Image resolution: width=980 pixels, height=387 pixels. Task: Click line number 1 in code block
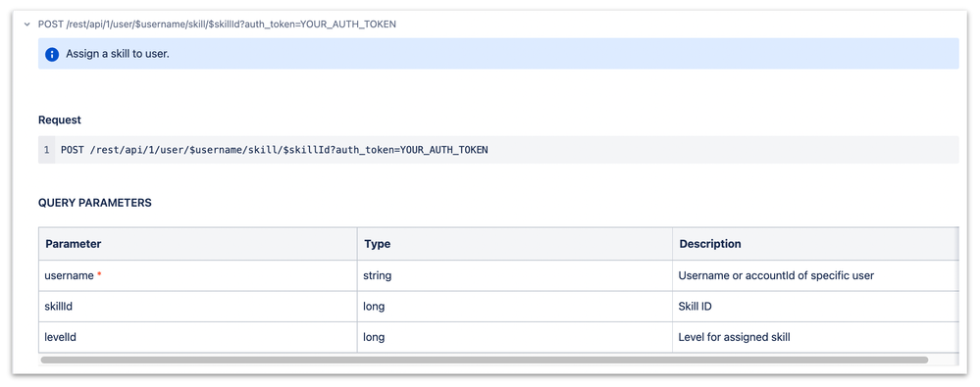pos(46,150)
